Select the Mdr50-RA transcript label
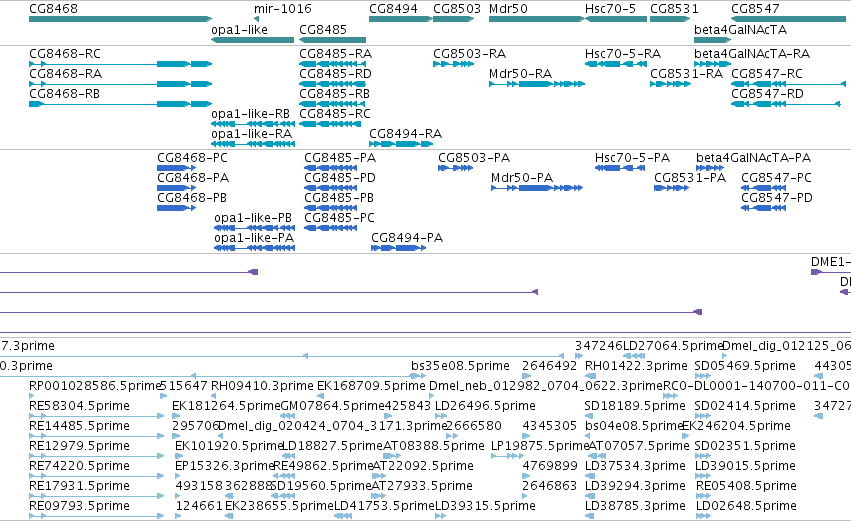The image size is (851, 521). tap(520, 74)
